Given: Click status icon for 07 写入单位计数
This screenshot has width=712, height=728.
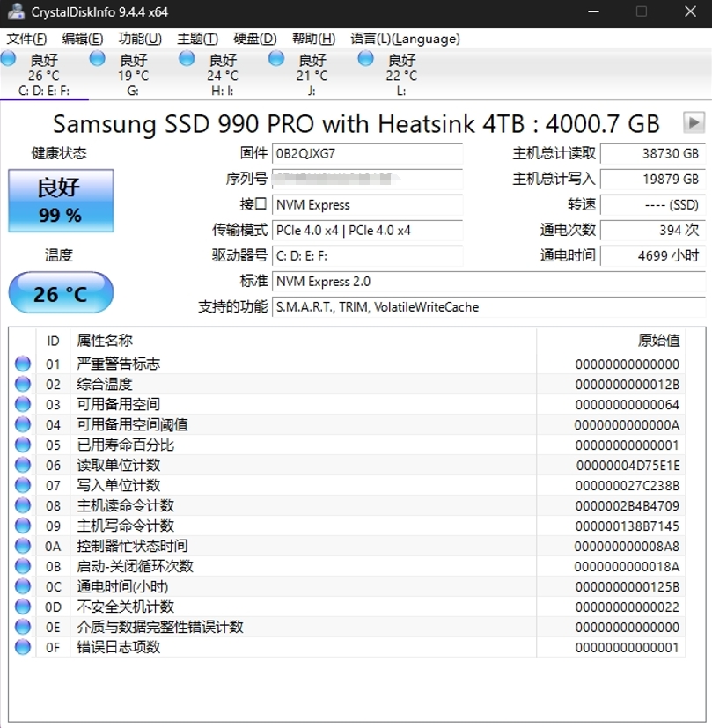Looking at the screenshot, I should [23, 485].
